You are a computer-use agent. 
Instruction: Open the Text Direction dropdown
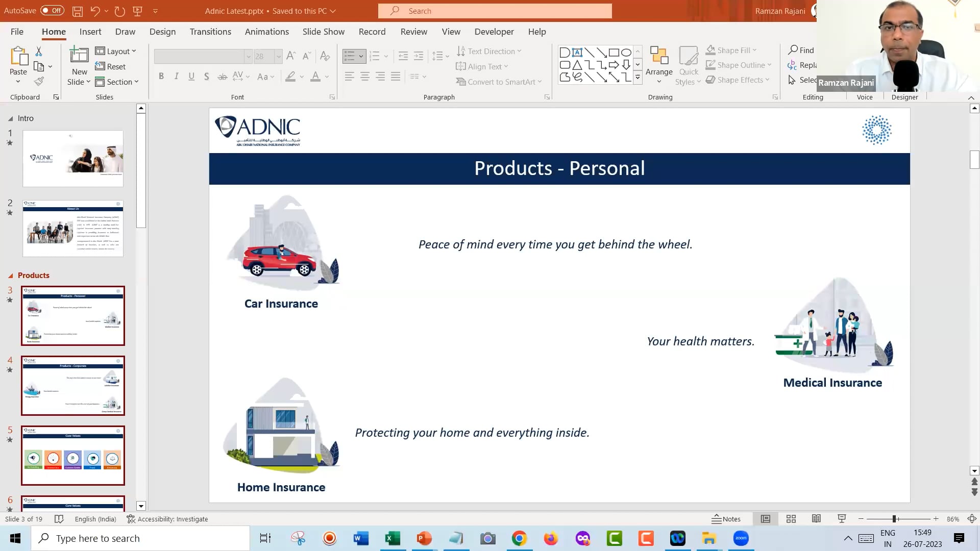click(x=489, y=51)
